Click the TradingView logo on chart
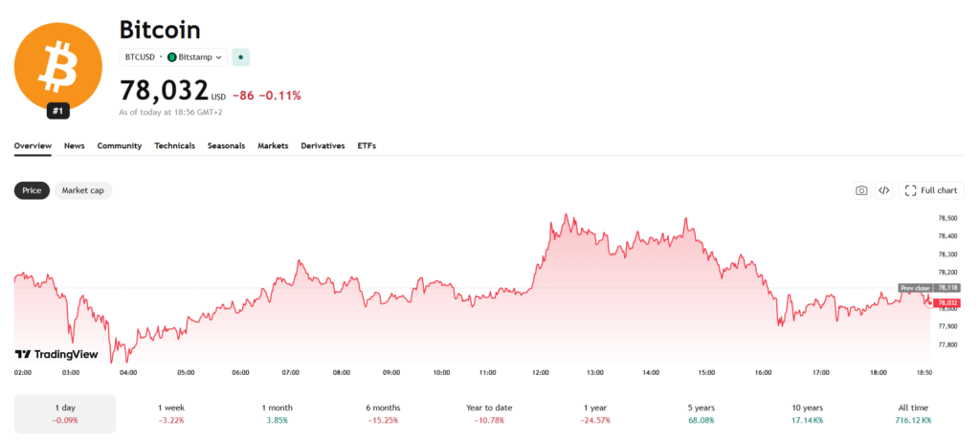The width and height of the screenshot is (980, 442). (56, 355)
